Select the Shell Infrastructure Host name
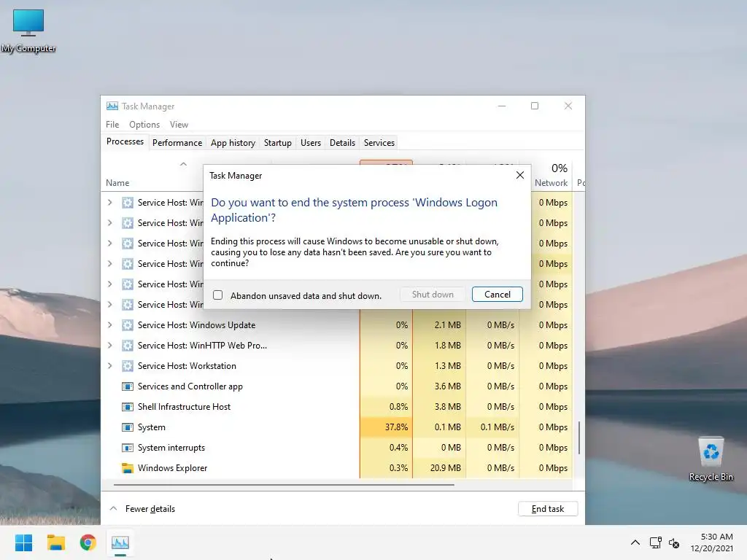Viewport: 747px width, 560px height. click(184, 407)
